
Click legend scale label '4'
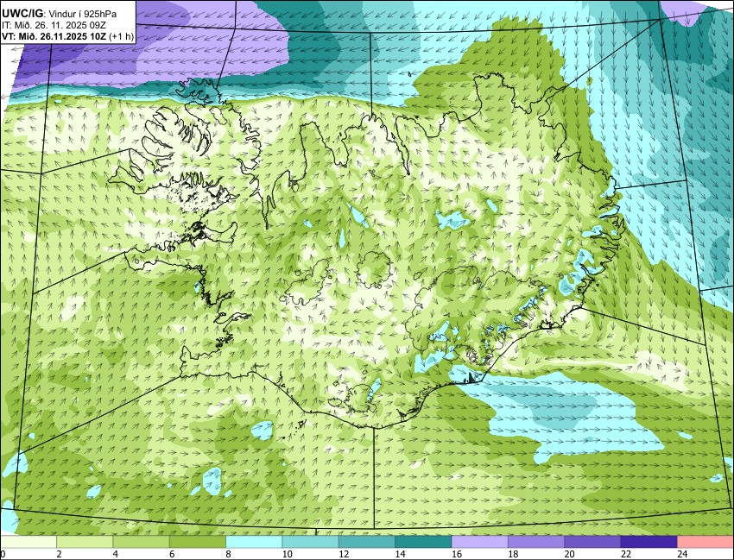tap(115, 554)
